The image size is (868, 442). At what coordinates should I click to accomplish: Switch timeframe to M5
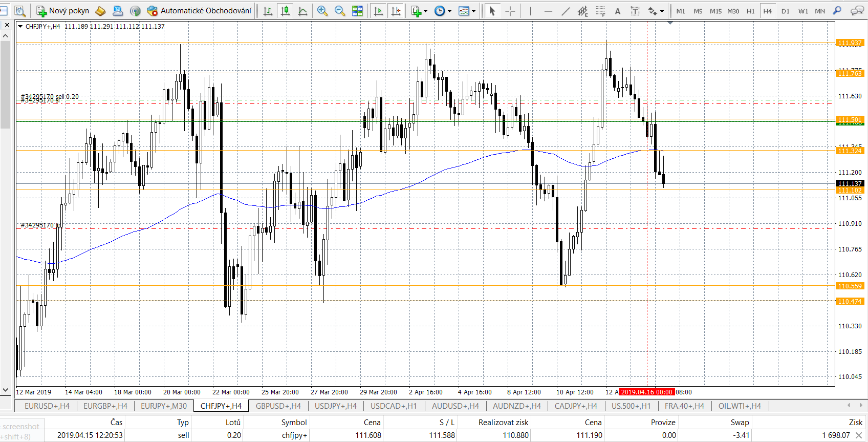[x=698, y=11]
